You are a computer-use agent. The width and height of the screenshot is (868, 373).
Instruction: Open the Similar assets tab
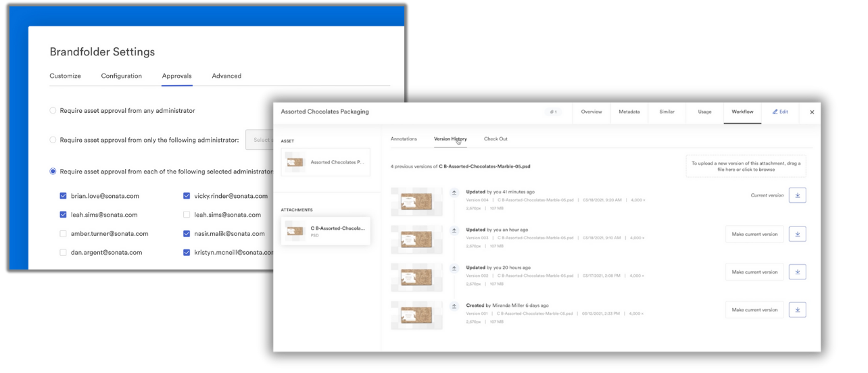pos(667,111)
